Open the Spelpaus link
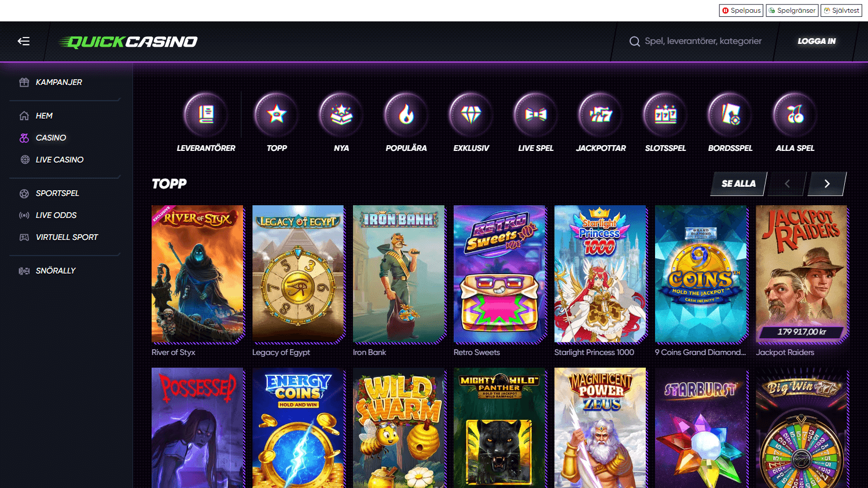Viewport: 868px width, 488px height. (x=741, y=10)
